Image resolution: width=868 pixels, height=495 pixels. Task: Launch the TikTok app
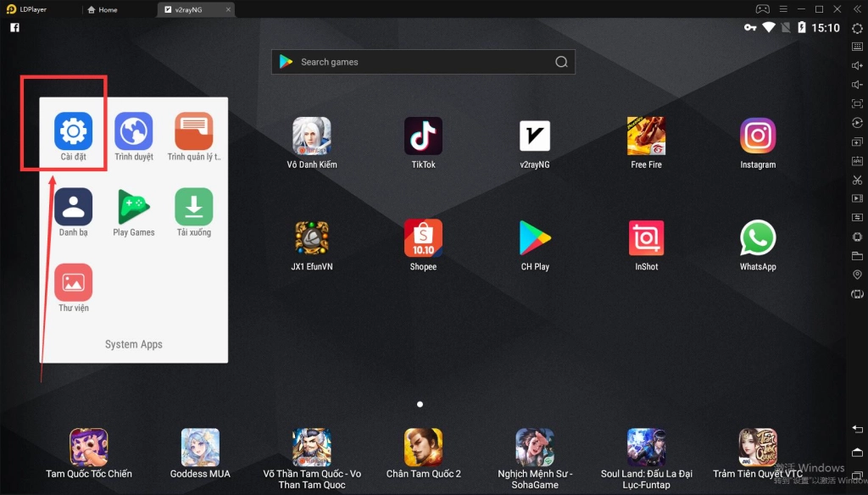tap(423, 136)
